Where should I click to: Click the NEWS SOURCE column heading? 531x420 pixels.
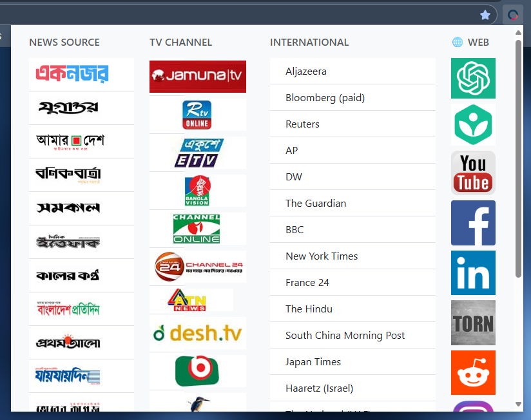(64, 43)
